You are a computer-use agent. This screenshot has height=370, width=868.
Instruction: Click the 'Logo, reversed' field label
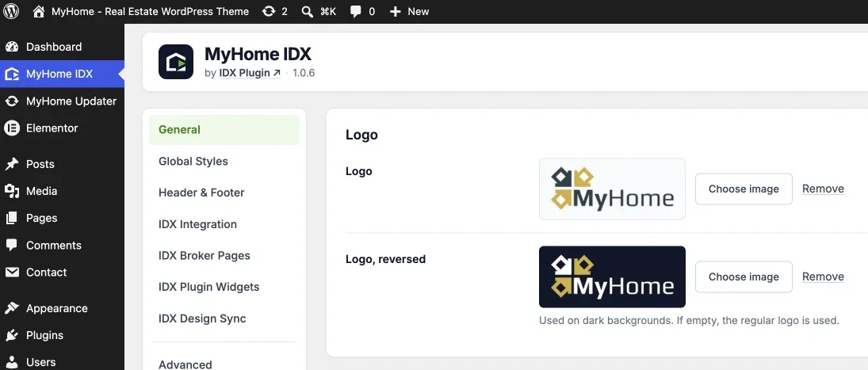(385, 259)
